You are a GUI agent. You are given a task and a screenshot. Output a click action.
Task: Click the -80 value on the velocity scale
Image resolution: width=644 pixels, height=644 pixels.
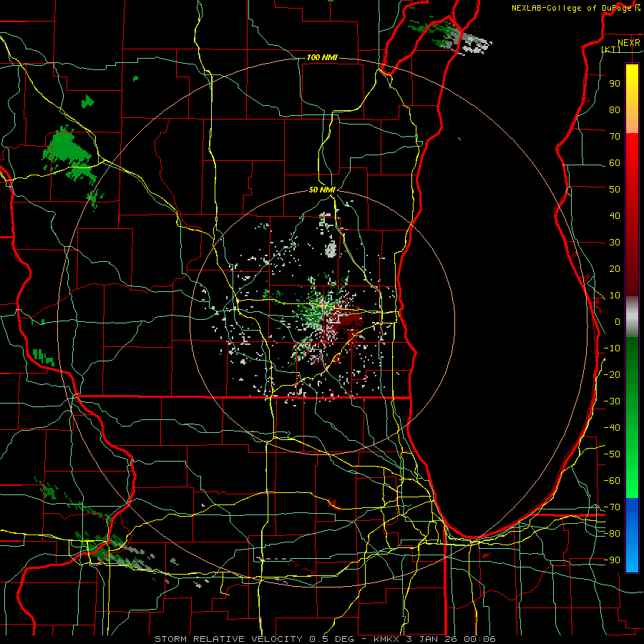pos(612,534)
